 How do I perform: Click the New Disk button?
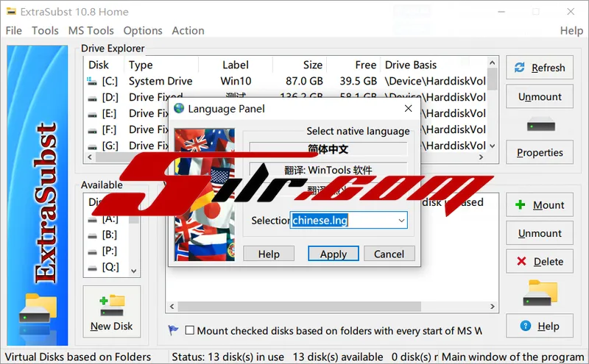(x=112, y=311)
